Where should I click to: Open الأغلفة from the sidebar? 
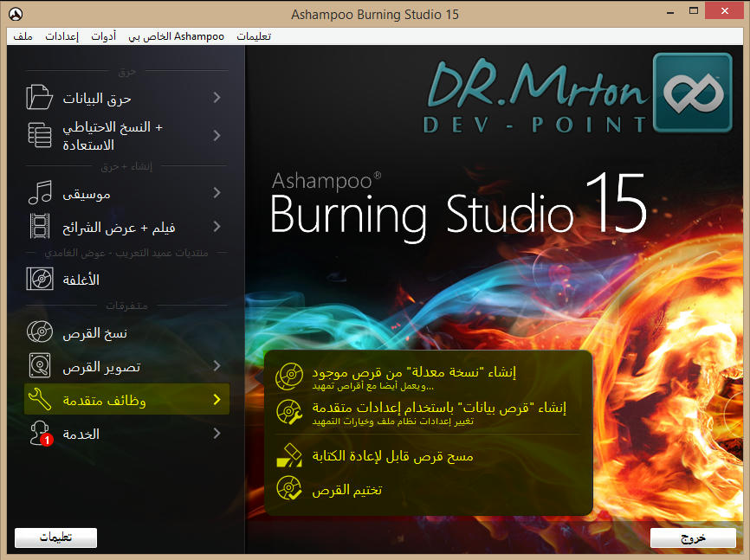coord(126,280)
